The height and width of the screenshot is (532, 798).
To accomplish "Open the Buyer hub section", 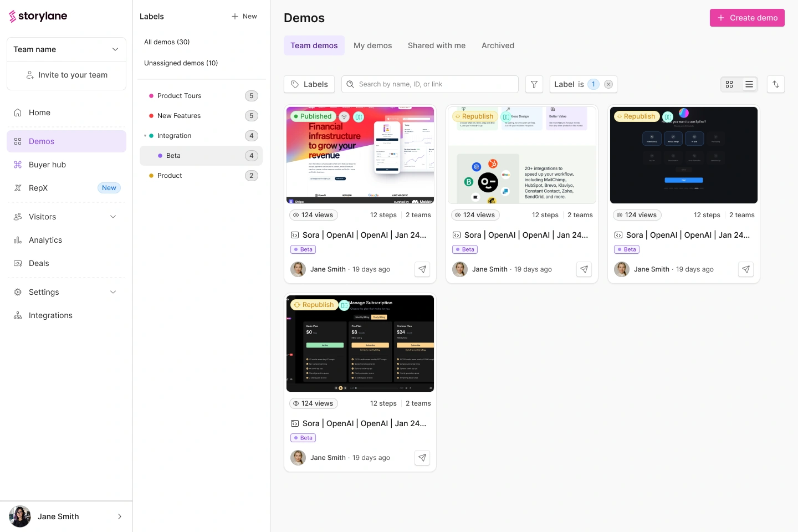I will (x=66, y=165).
